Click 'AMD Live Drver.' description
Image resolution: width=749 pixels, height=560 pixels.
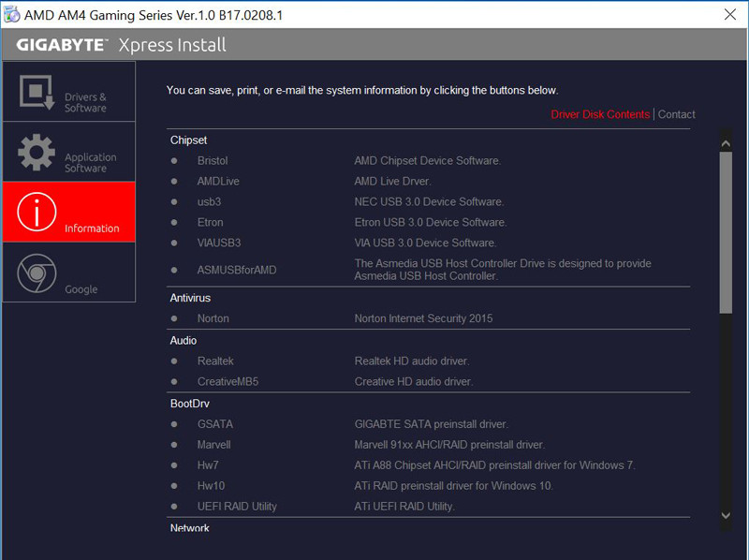[392, 182]
